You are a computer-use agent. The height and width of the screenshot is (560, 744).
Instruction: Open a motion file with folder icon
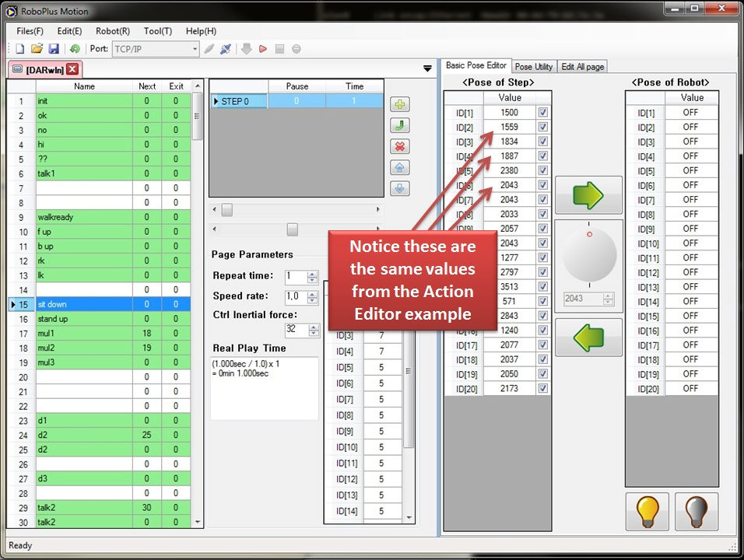(37, 49)
